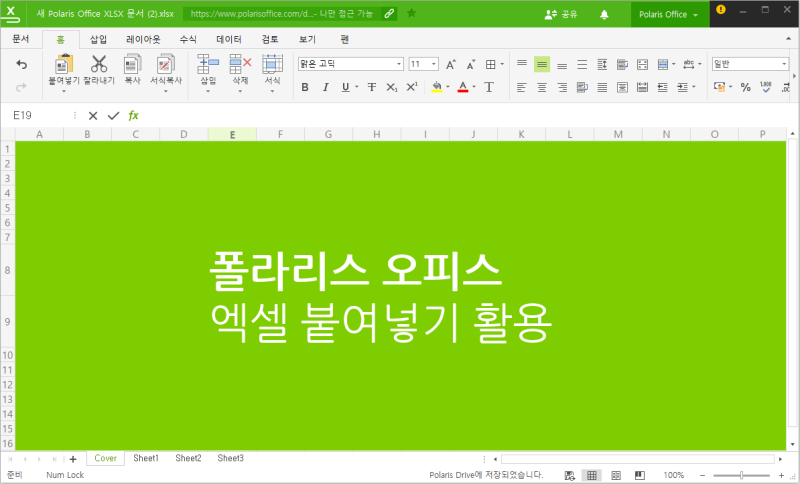Toggle bottom vertical alignment
Image resolution: width=800 pixels, height=484 pixels.
tap(562, 64)
